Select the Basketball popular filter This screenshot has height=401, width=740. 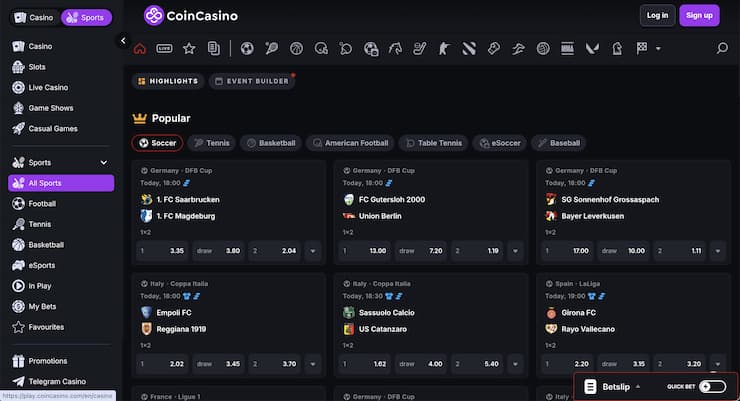[x=271, y=143]
